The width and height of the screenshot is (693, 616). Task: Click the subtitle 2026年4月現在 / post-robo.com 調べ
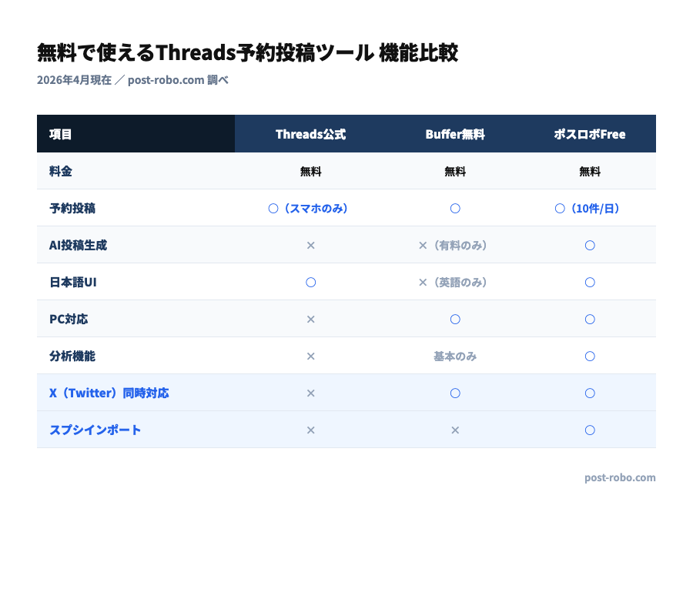[132, 80]
